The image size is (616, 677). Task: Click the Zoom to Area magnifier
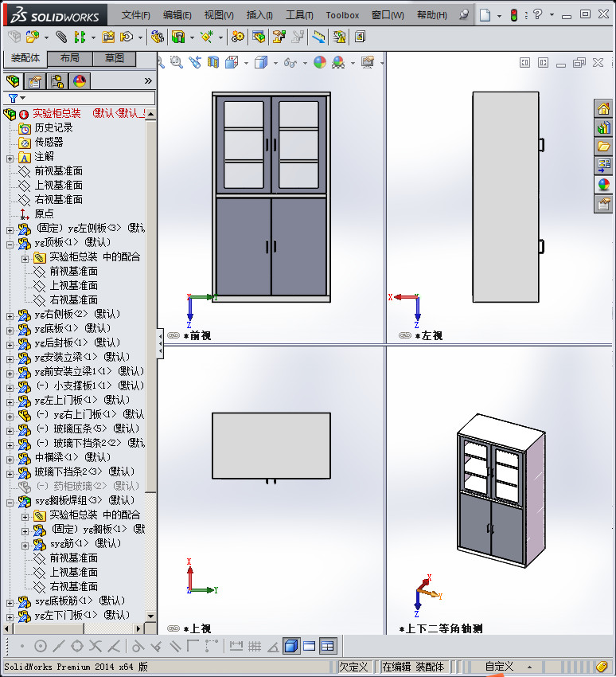point(176,63)
